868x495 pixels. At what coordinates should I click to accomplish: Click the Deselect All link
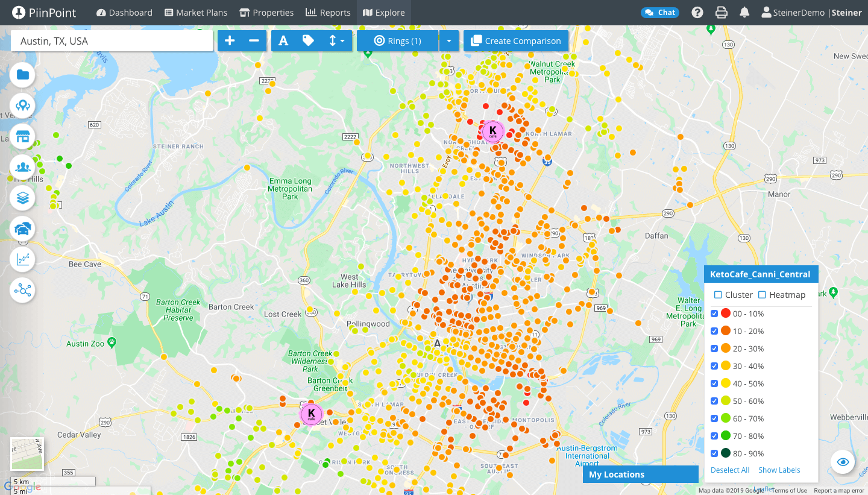click(730, 470)
